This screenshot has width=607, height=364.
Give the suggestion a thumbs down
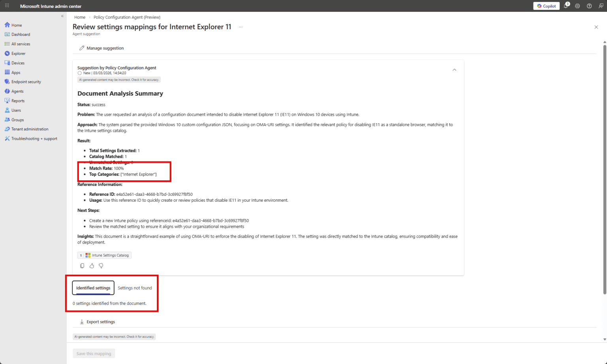pyautogui.click(x=101, y=266)
